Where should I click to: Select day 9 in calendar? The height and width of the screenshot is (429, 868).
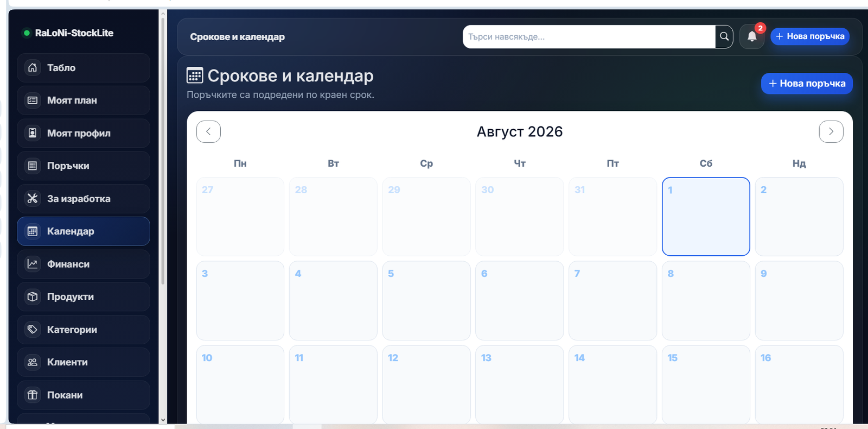pos(799,301)
